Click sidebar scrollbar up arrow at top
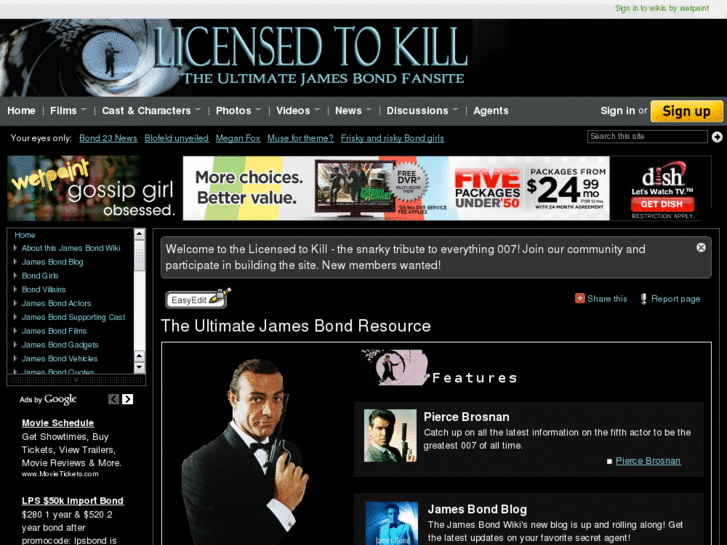 pos(139,234)
